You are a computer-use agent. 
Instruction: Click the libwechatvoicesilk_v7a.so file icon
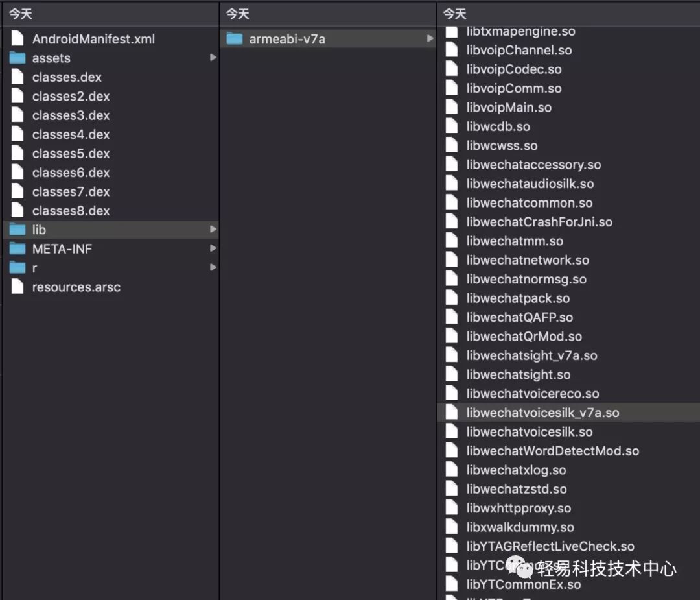(452, 413)
